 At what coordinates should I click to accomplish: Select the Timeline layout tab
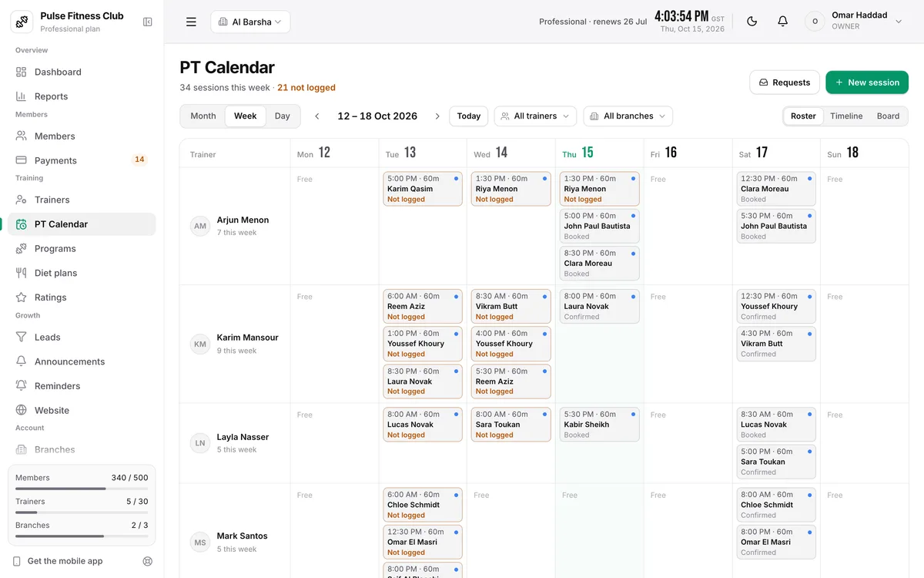point(846,116)
